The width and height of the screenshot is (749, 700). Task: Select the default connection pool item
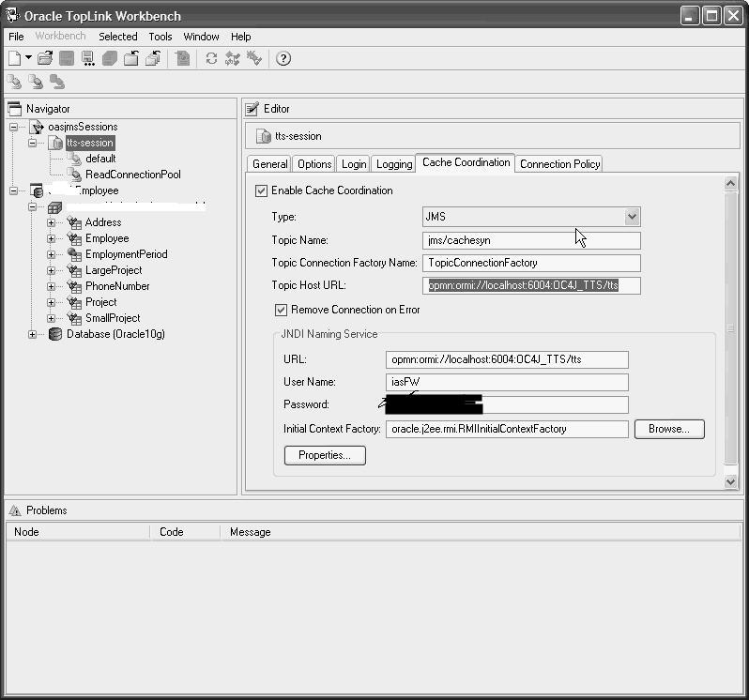tap(100, 159)
